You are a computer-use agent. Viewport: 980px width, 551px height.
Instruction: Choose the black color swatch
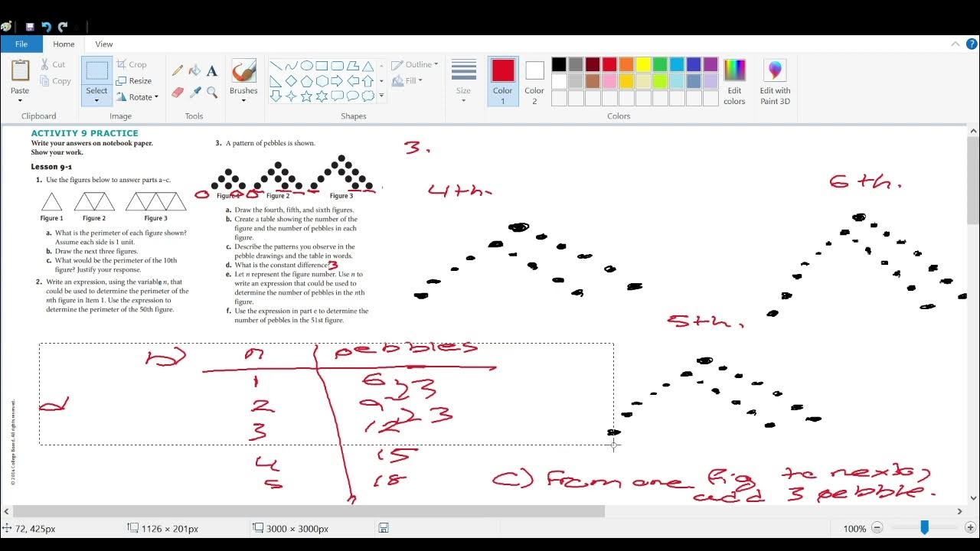tap(559, 64)
